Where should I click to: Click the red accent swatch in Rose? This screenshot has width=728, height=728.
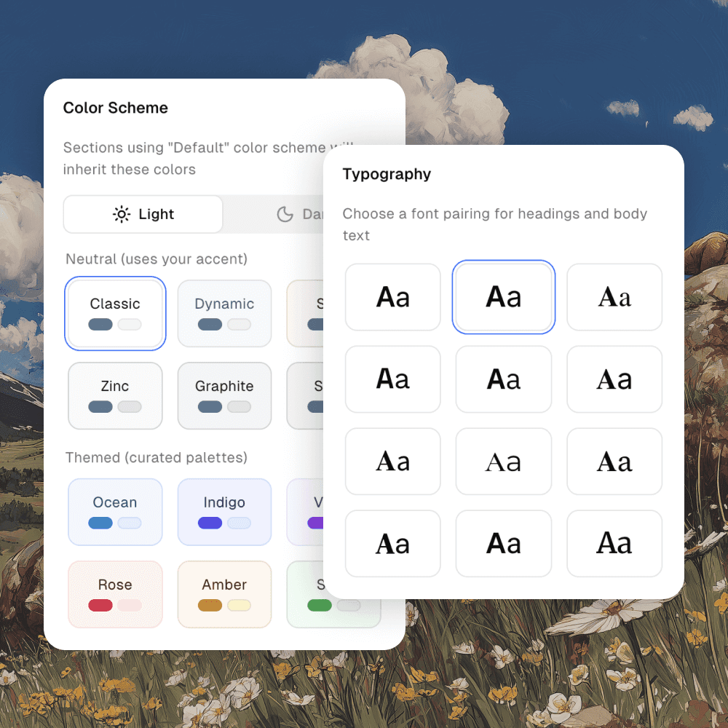tap(100, 605)
